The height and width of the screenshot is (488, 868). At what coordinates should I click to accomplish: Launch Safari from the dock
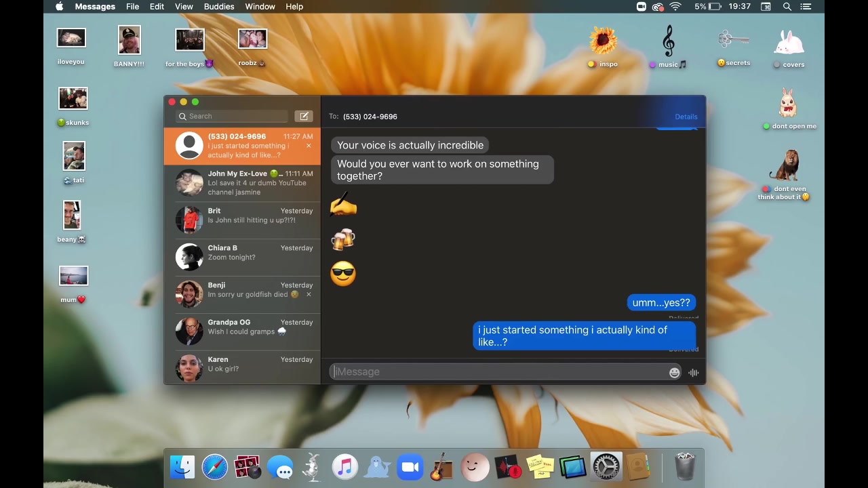tap(215, 467)
